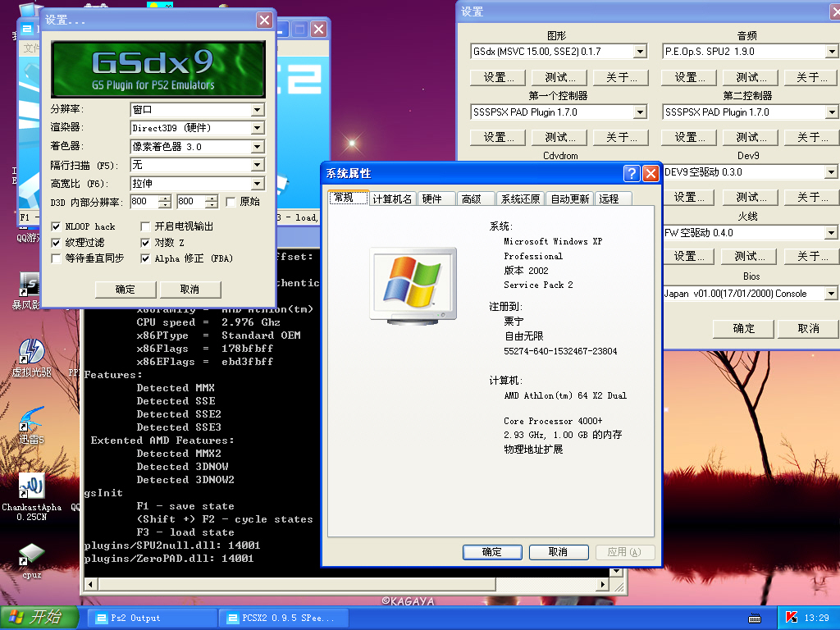Select the 常规 tab

(x=348, y=198)
